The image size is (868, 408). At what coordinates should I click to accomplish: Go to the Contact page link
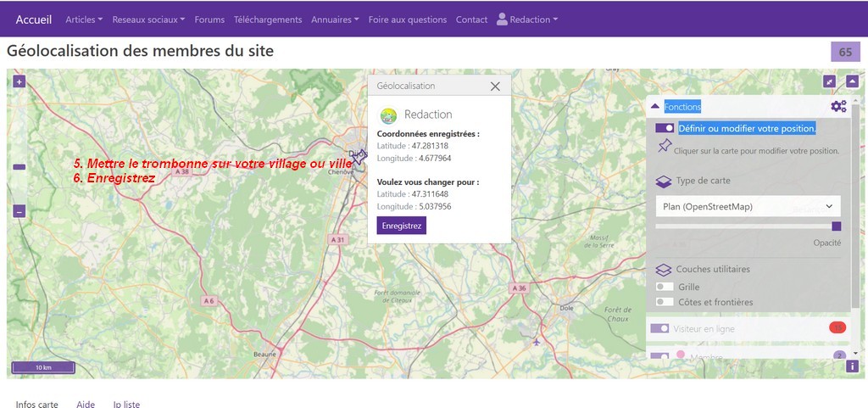coord(471,20)
